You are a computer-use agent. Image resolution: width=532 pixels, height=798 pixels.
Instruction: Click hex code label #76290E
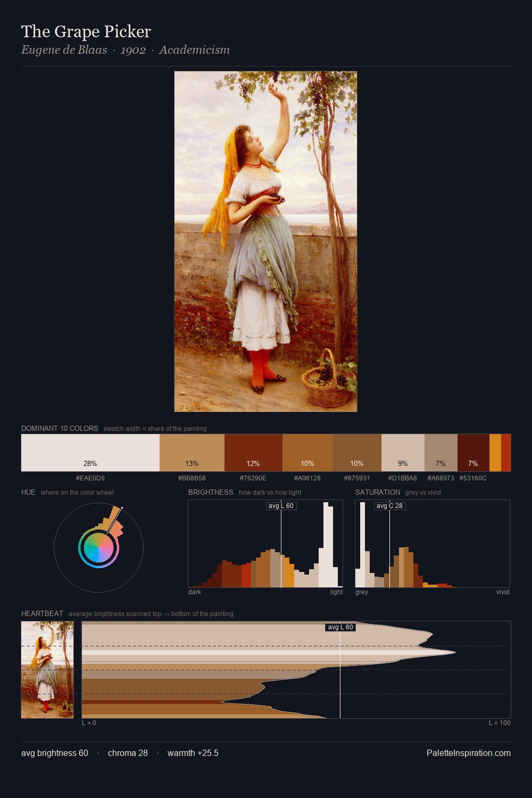click(x=253, y=478)
